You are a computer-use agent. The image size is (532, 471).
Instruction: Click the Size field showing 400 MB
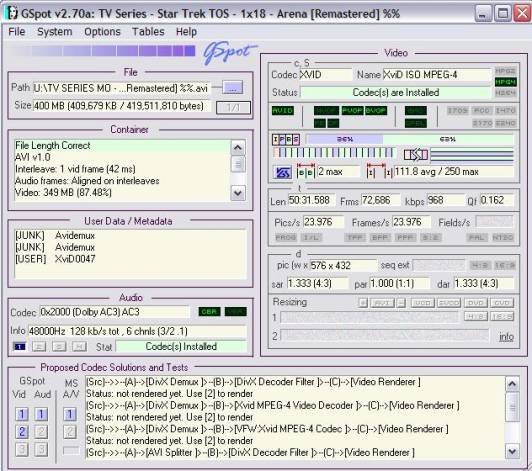(x=121, y=106)
